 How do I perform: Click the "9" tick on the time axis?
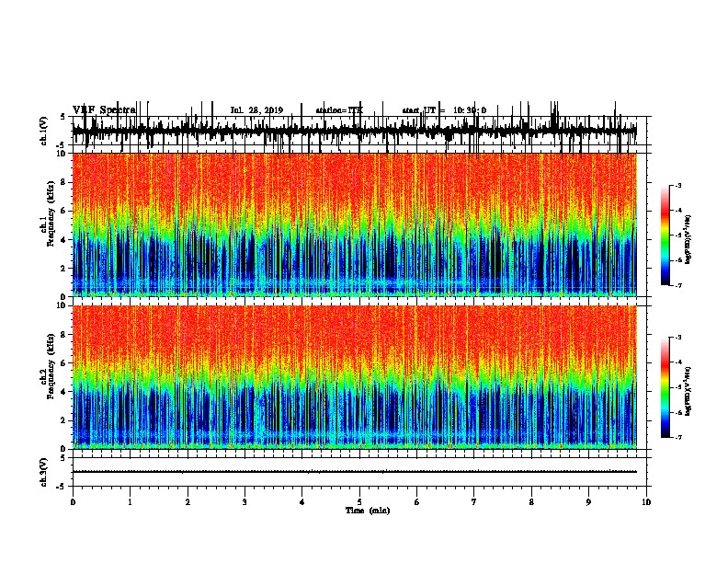coord(588,502)
